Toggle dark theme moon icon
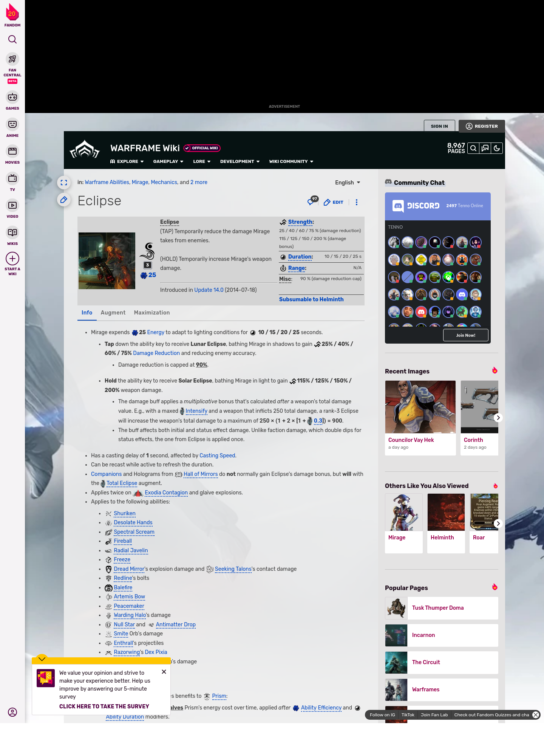This screenshot has width=544, height=756. (x=497, y=148)
